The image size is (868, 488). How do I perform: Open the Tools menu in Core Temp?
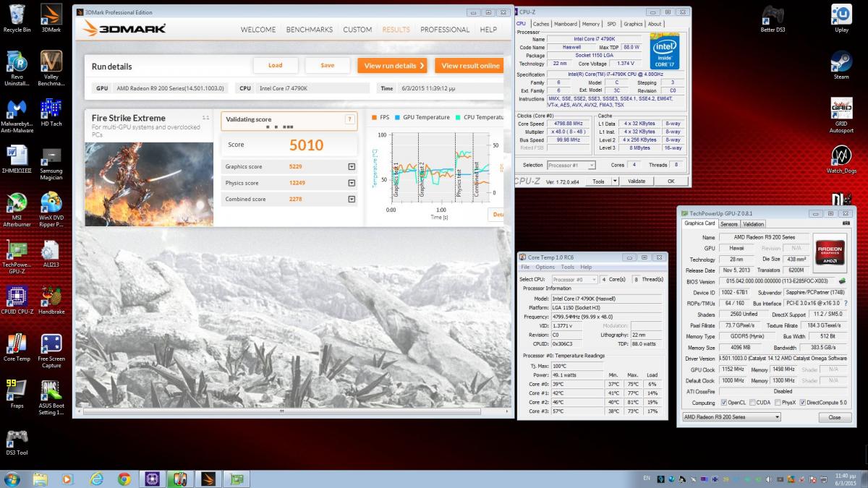pos(568,267)
